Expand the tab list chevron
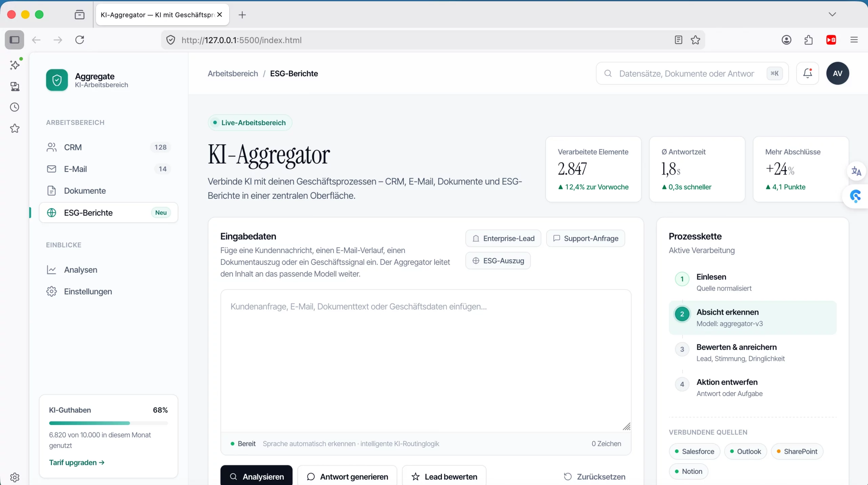The height and width of the screenshot is (485, 868). click(x=832, y=14)
